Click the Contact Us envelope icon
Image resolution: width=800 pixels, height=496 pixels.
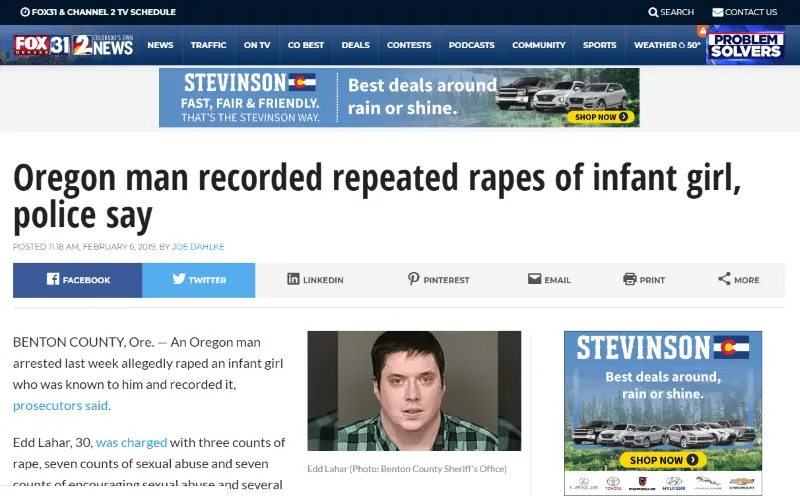(718, 12)
